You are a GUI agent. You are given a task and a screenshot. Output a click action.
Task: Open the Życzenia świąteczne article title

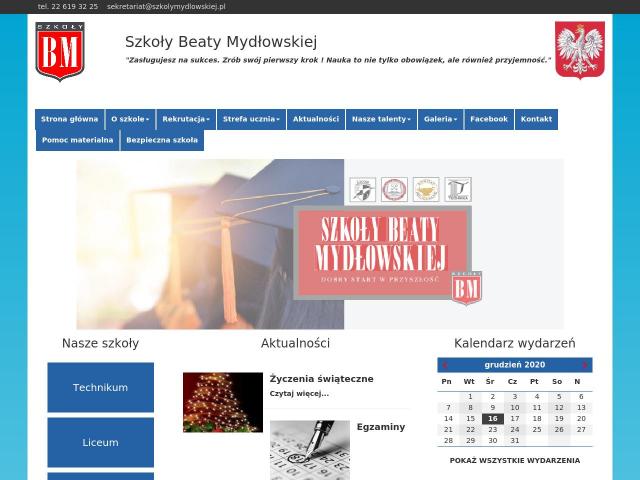322,379
